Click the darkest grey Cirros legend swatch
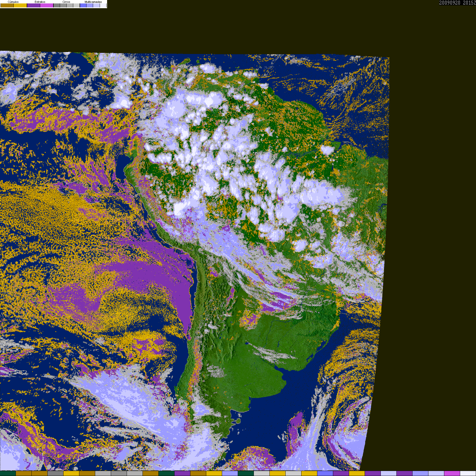 (x=57, y=5)
